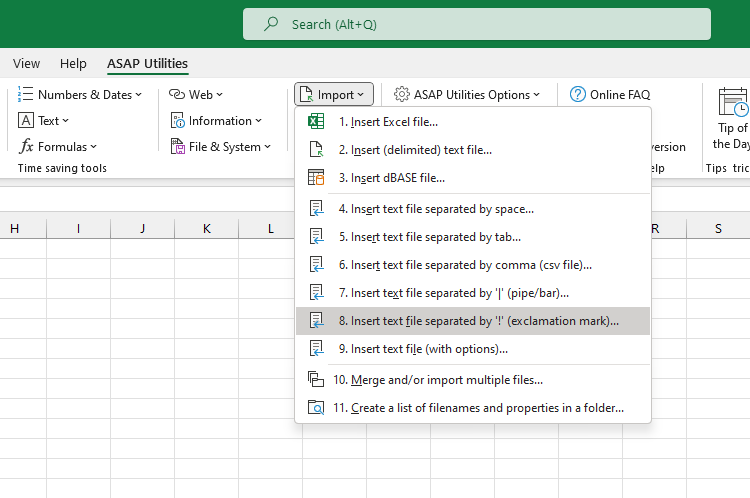Click the Excel icon beside Insert Excel file
Image resolution: width=750 pixels, height=498 pixels.
[316, 122]
